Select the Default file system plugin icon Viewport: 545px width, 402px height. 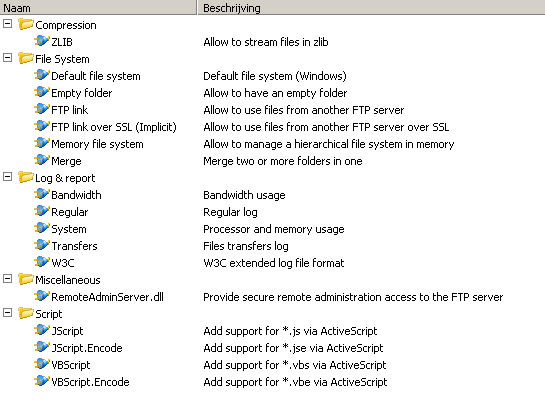[42, 75]
